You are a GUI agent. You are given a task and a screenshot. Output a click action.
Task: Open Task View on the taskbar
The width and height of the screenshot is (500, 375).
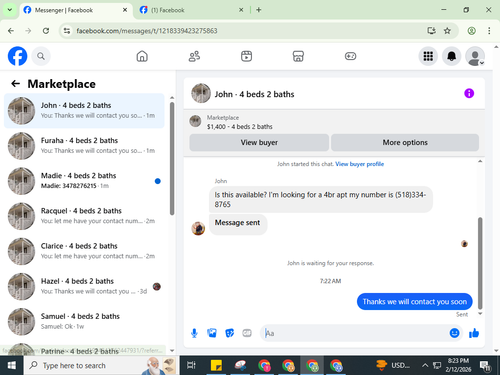pyautogui.click(x=191, y=365)
